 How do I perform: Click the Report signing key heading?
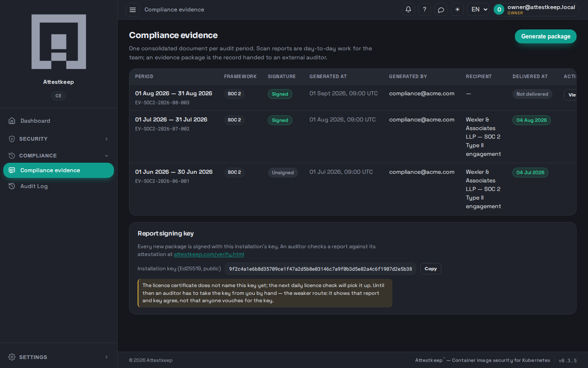coord(166,233)
